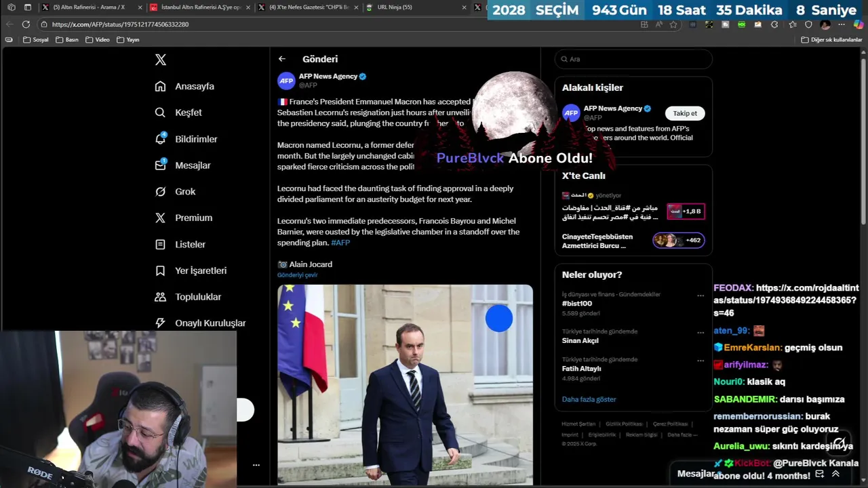Open Çerez Politikası footer link
The height and width of the screenshot is (488, 868).
tap(670, 424)
